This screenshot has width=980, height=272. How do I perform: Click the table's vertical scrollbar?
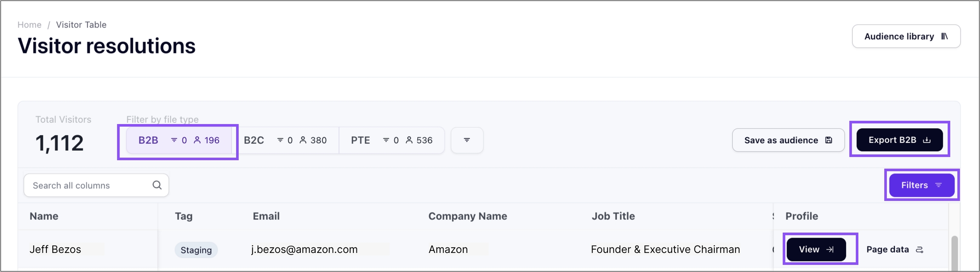tap(954, 253)
